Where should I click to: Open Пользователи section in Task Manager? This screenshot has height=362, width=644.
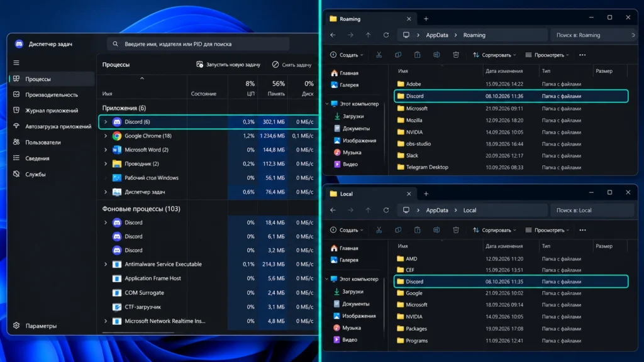point(52,143)
